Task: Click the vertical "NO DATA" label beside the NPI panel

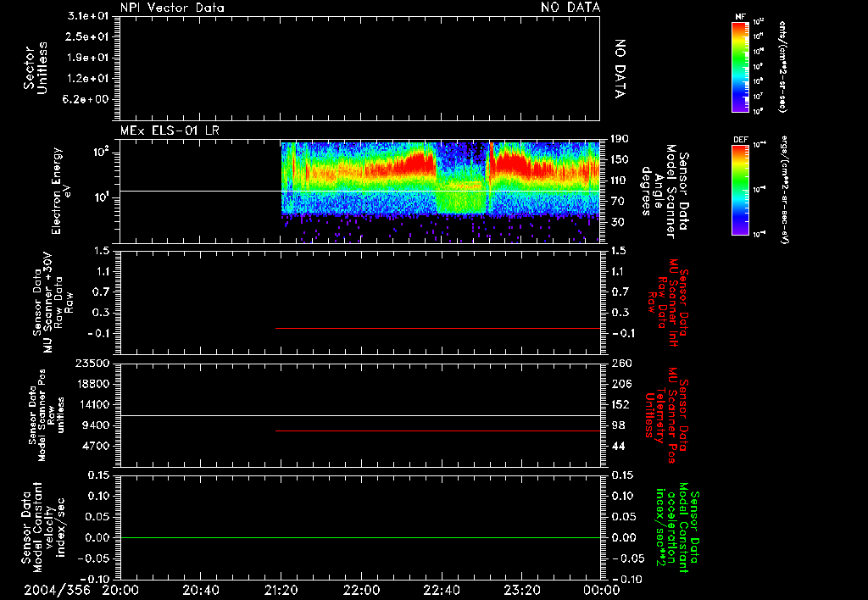Action: tap(620, 69)
